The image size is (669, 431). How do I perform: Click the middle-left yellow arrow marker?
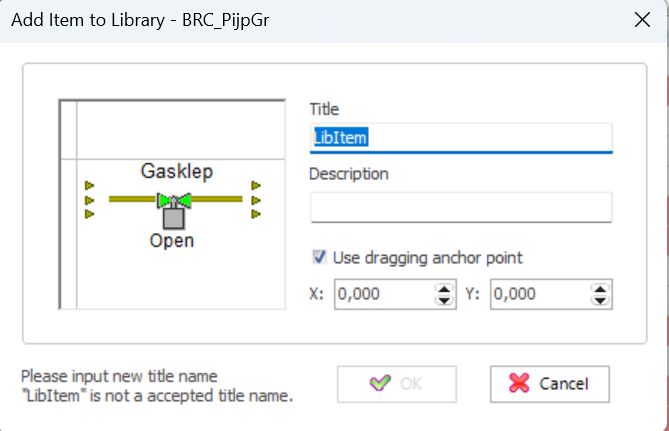pos(89,200)
